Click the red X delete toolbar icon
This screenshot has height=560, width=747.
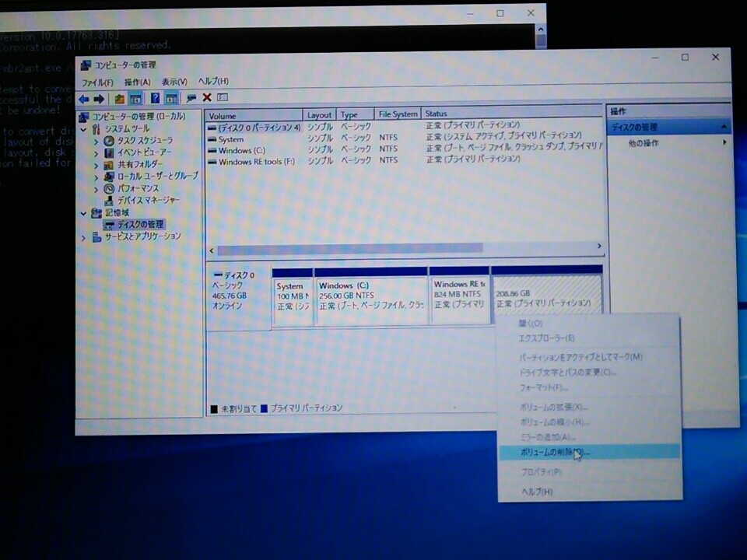click(207, 98)
